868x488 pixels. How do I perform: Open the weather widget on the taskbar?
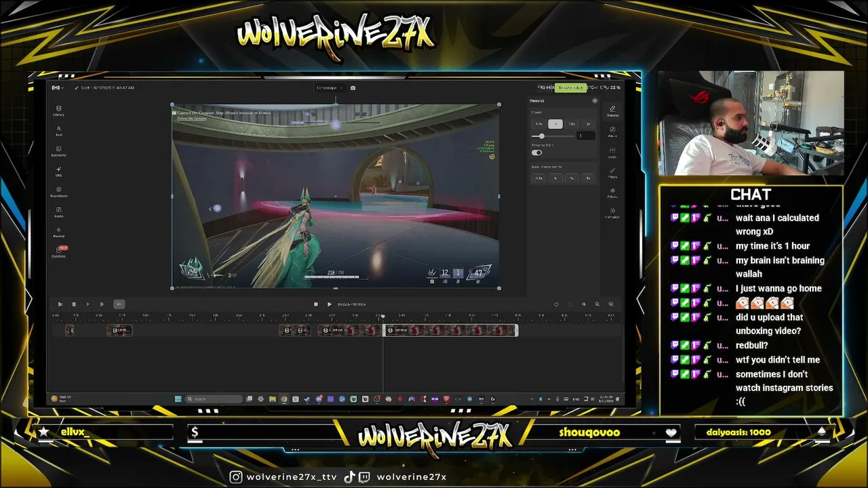pos(62,399)
